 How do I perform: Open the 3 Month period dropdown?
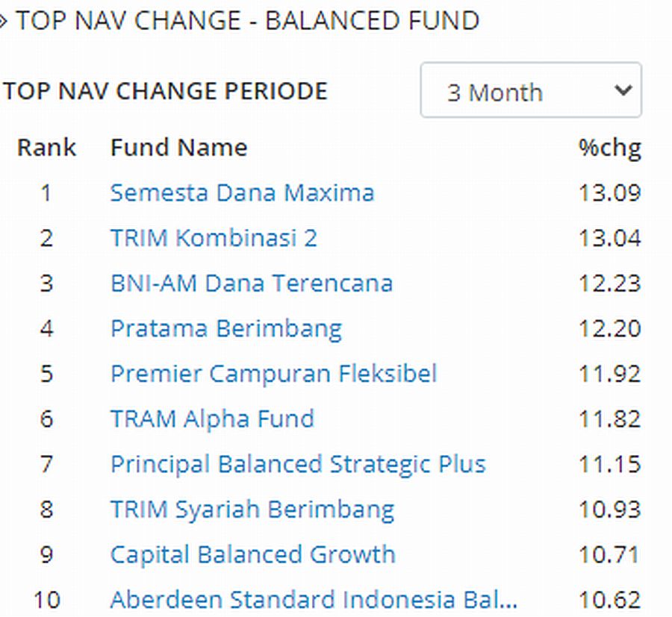point(530,91)
